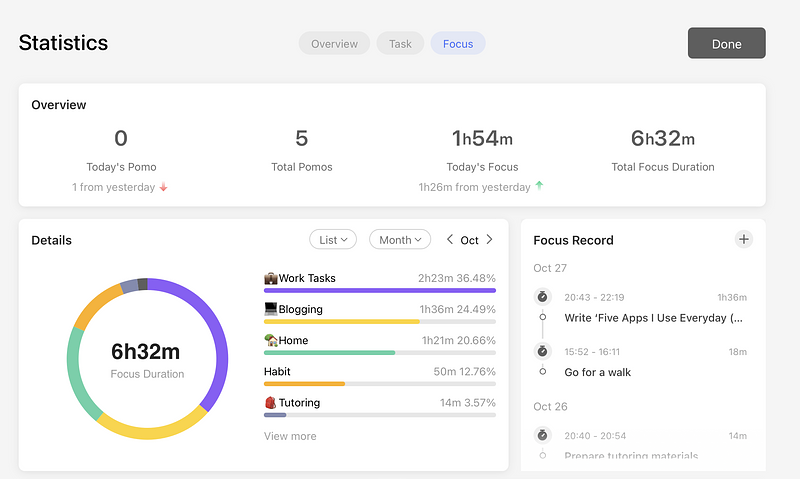Open the 'Go for a walk' focus record

(x=597, y=372)
